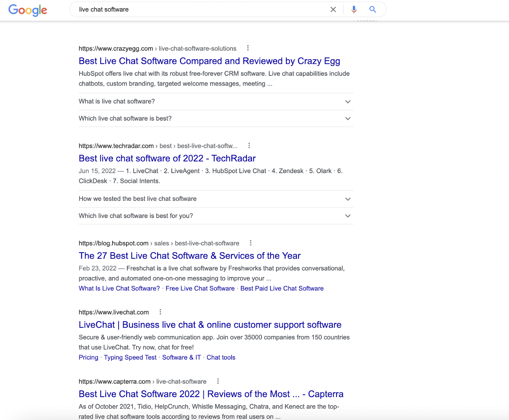Open 'Best Live Chat Software Compared and Reviewed by Crazy Egg'

[x=209, y=61]
